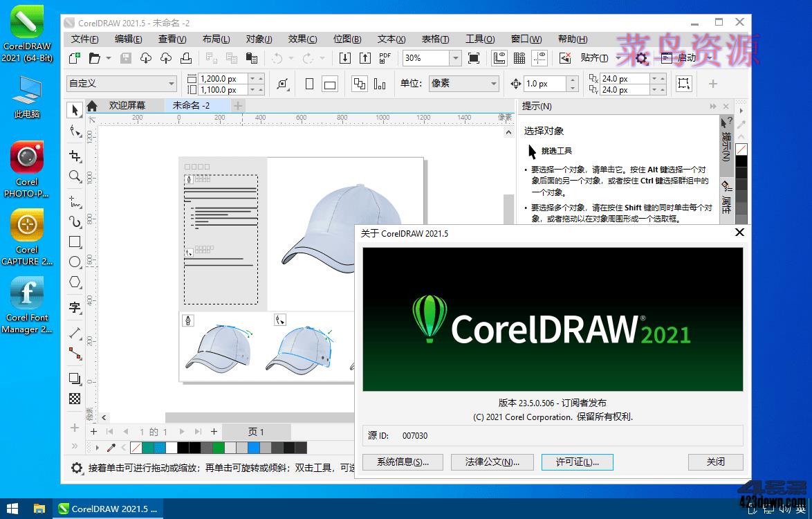Screen dimensions: 812x519
Task: Select the Shape tool below the Pick tool
Action: 75,129
